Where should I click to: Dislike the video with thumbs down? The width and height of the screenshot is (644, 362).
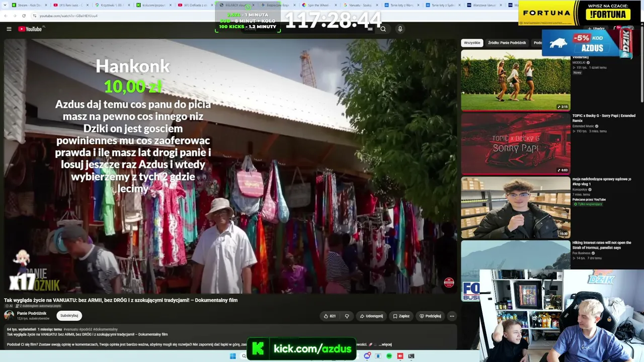[347, 316]
